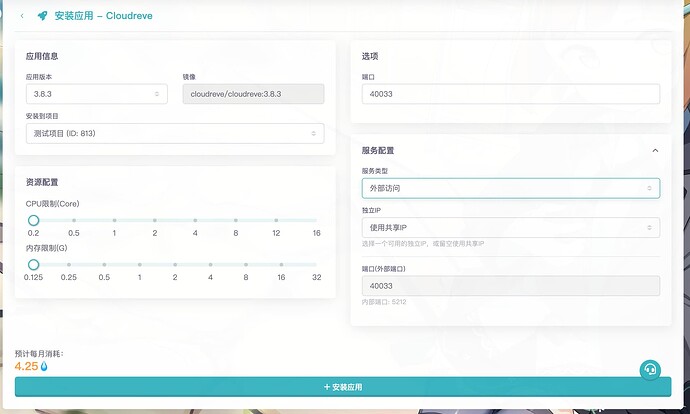Screen dimensions: 690x414
Task: Set memory limit slider to 0.5
Action: 104,265
